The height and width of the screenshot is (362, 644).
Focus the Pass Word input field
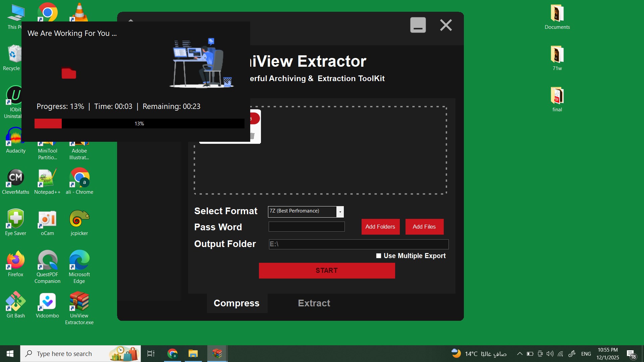pyautogui.click(x=306, y=227)
